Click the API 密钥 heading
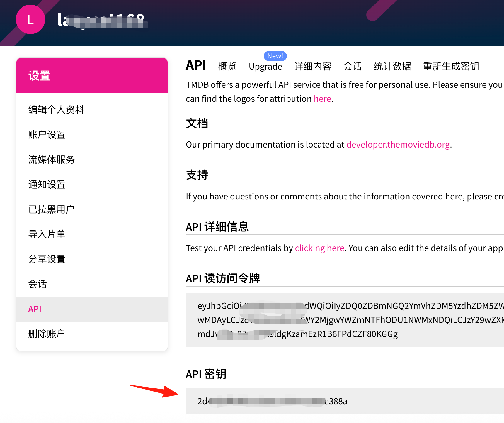 [x=206, y=374]
